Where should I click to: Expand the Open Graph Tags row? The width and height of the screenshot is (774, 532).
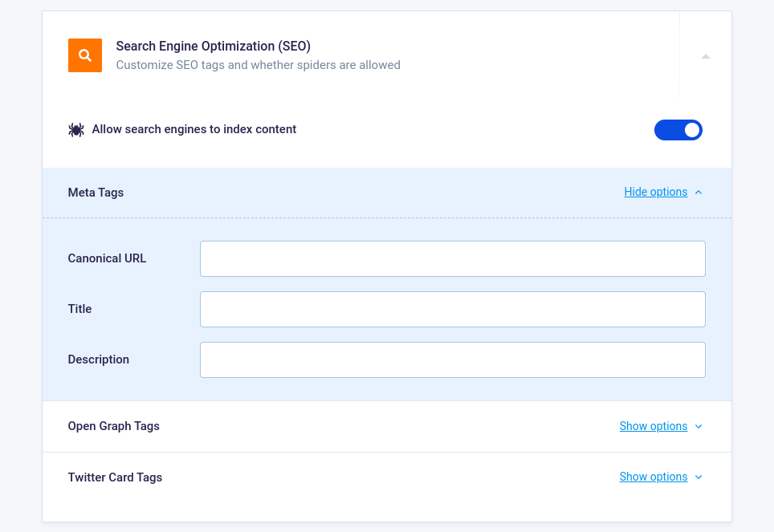pos(387,426)
